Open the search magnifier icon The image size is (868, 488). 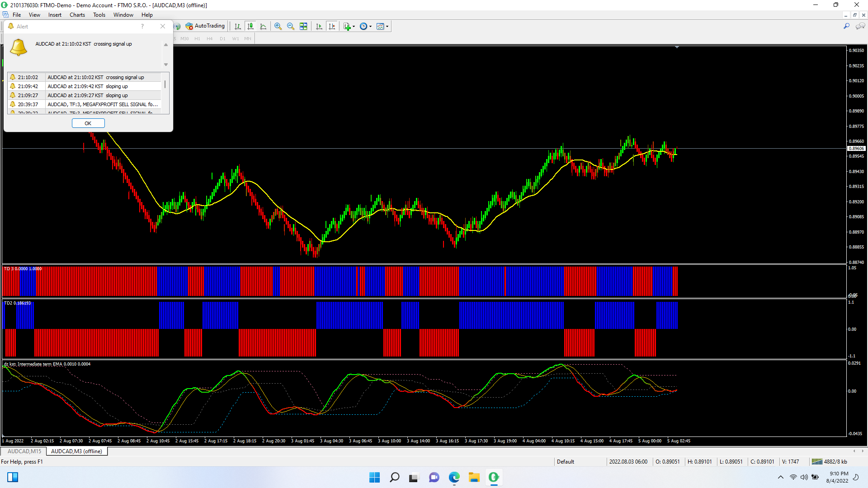(x=846, y=26)
